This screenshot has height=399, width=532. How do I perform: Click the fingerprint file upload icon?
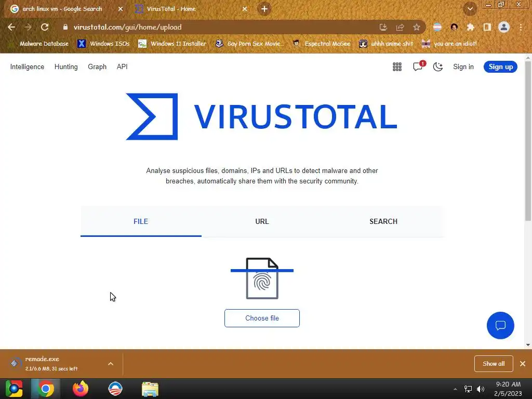[x=262, y=278]
